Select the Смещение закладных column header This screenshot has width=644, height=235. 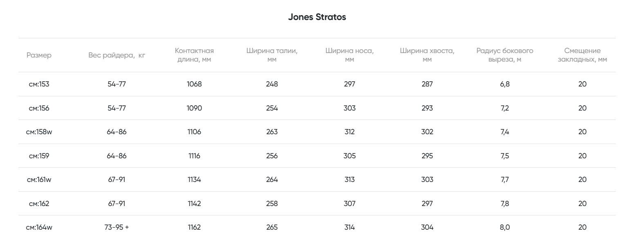(582, 55)
